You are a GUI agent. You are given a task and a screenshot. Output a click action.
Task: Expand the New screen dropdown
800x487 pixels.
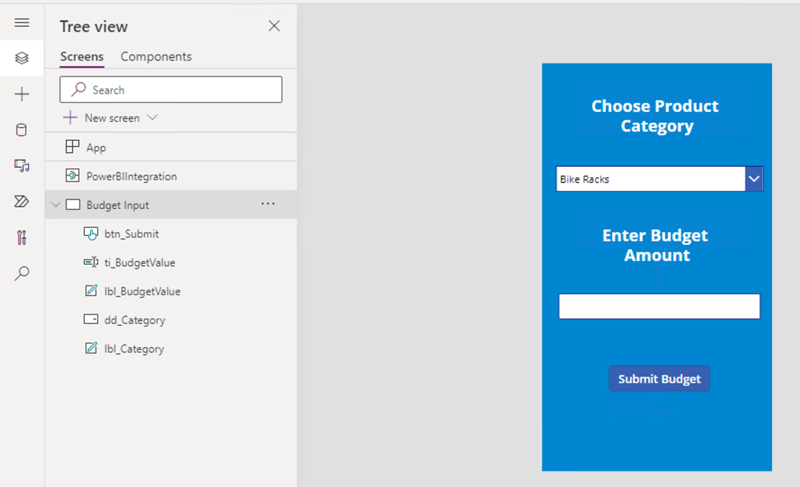point(152,118)
